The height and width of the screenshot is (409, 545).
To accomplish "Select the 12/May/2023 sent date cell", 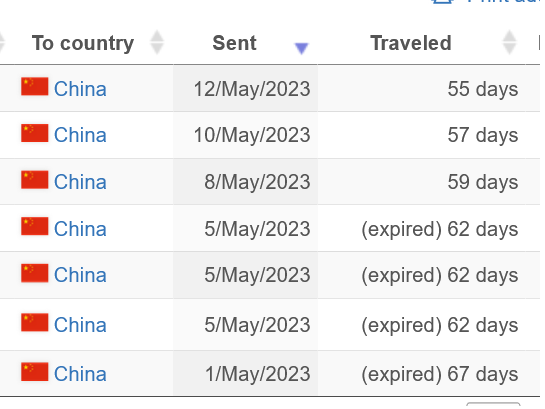I will pos(245,88).
